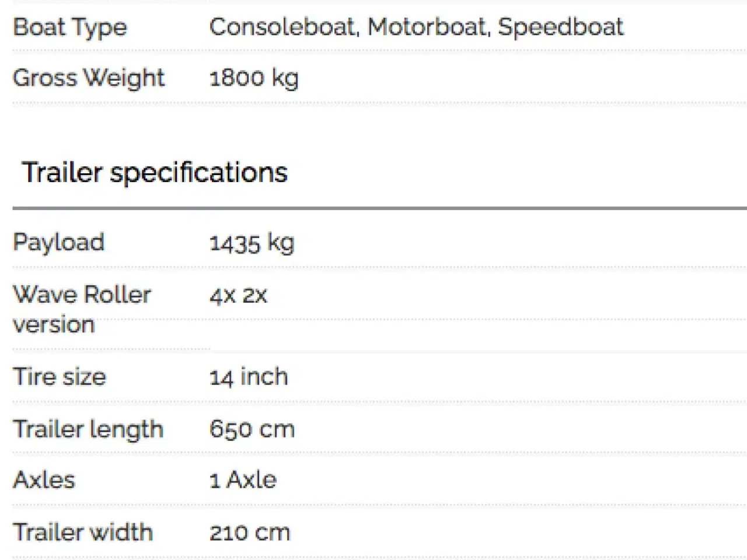747x560 pixels.
Task: Click the Gross Weight label
Action: (89, 79)
